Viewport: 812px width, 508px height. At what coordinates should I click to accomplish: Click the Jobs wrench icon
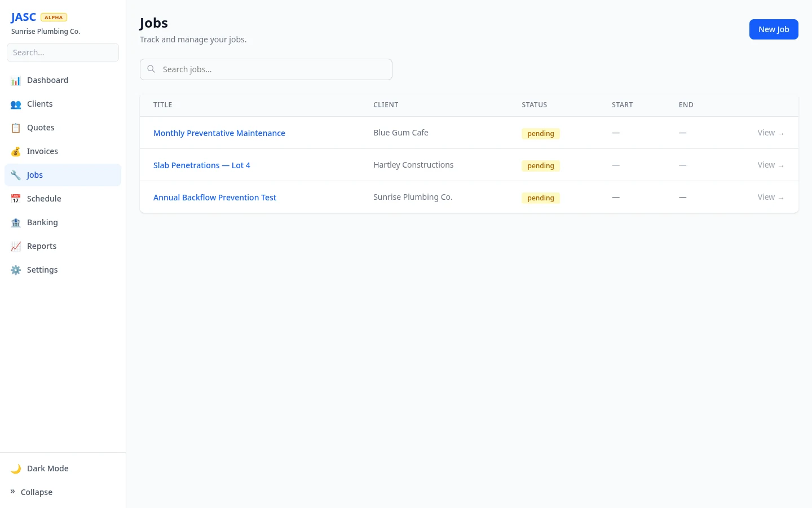tap(16, 176)
